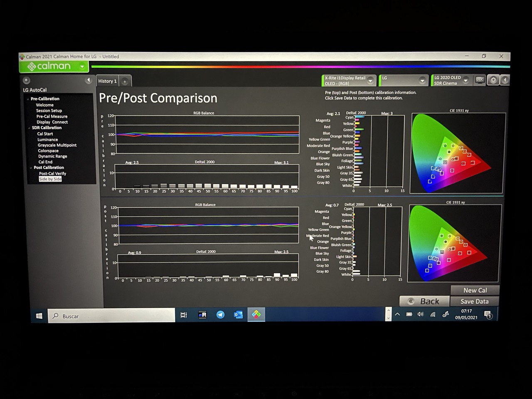Click the pre-calibration CIE 1931 xy chart
Image resolution: width=532 pixels, height=399 pixels.
458,153
